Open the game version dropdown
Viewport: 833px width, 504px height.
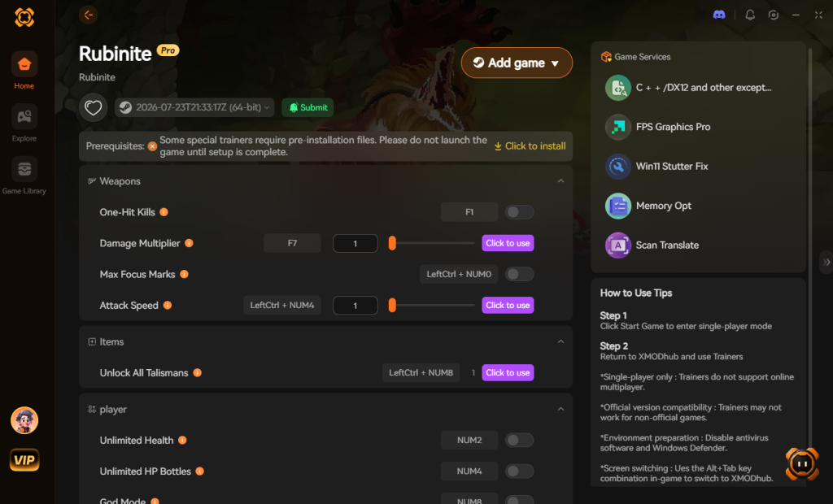point(194,108)
